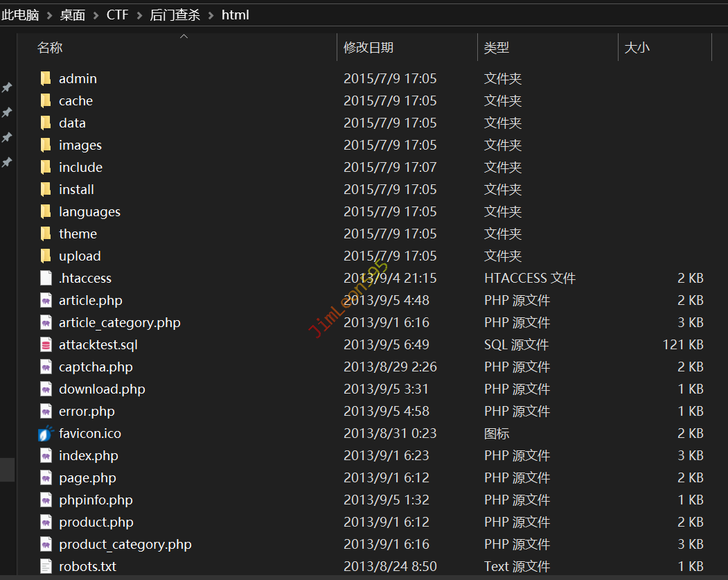Expand the chevron after 后门查杀 breadcrumb
The image size is (728, 580).
211,15
